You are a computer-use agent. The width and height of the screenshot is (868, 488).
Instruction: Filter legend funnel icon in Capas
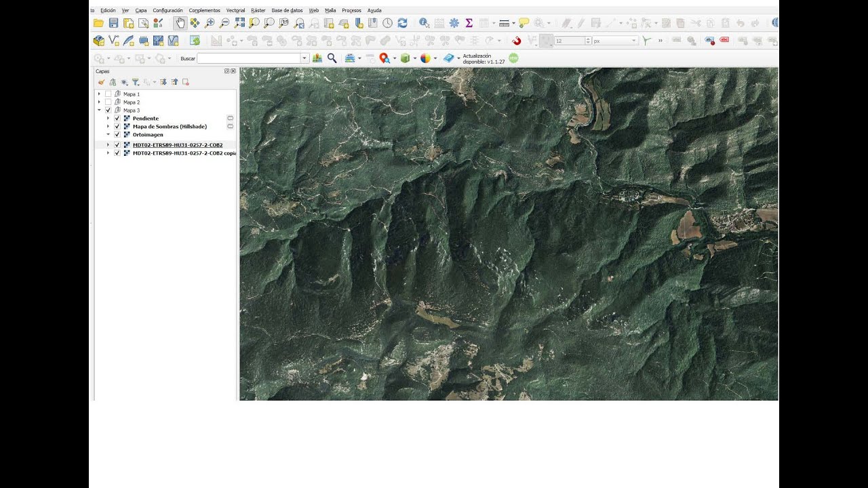tap(135, 82)
